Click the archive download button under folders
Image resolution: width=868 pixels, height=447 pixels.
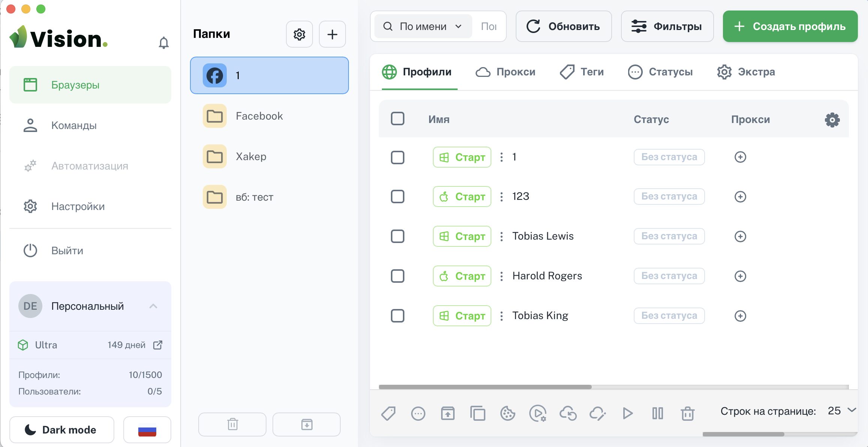pyautogui.click(x=307, y=424)
